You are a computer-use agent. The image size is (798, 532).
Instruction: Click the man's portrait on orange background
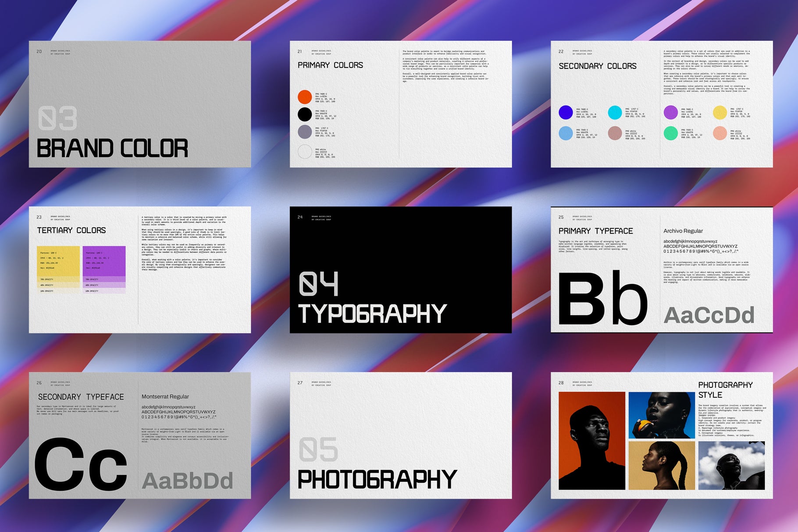[x=591, y=440]
